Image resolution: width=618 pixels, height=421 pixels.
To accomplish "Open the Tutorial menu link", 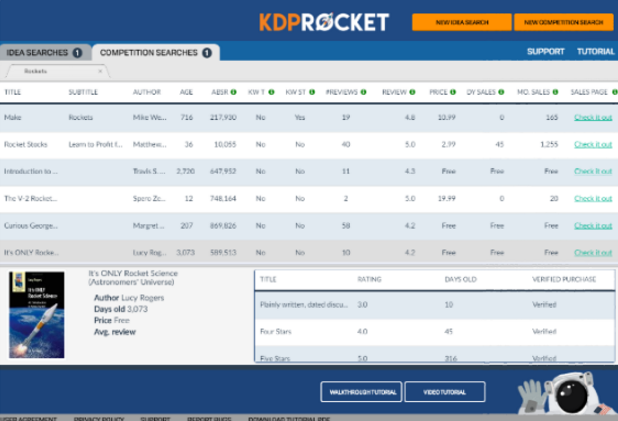I will (596, 52).
